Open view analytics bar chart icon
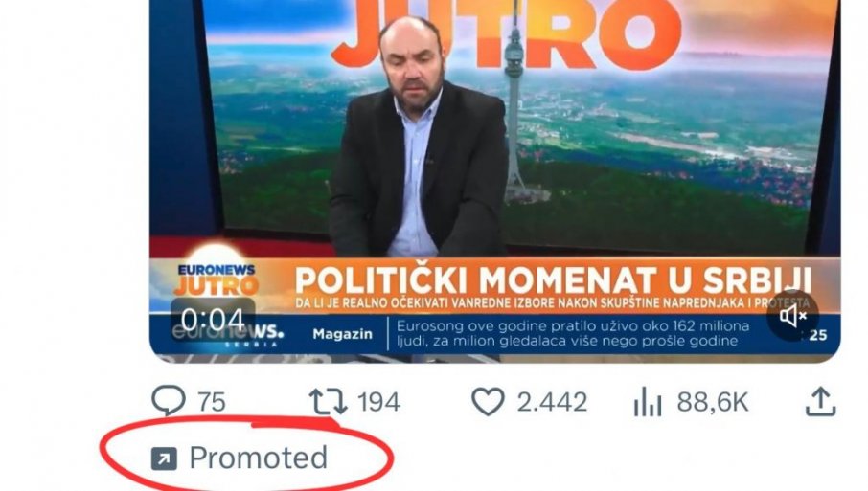868x491 pixels. (647, 401)
